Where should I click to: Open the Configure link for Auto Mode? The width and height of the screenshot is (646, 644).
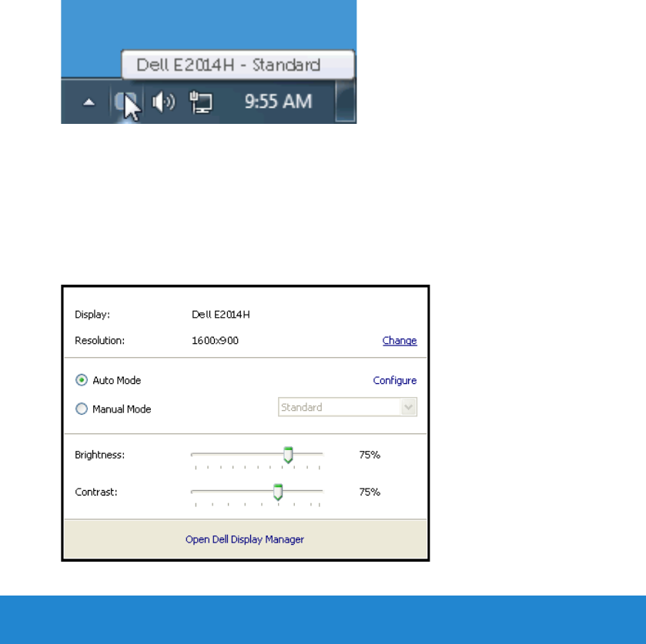395,380
